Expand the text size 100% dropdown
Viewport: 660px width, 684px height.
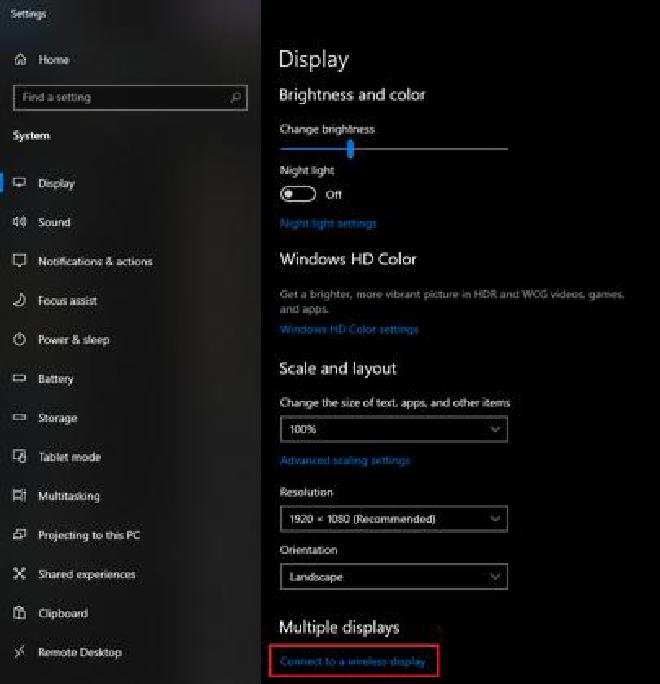click(x=393, y=429)
